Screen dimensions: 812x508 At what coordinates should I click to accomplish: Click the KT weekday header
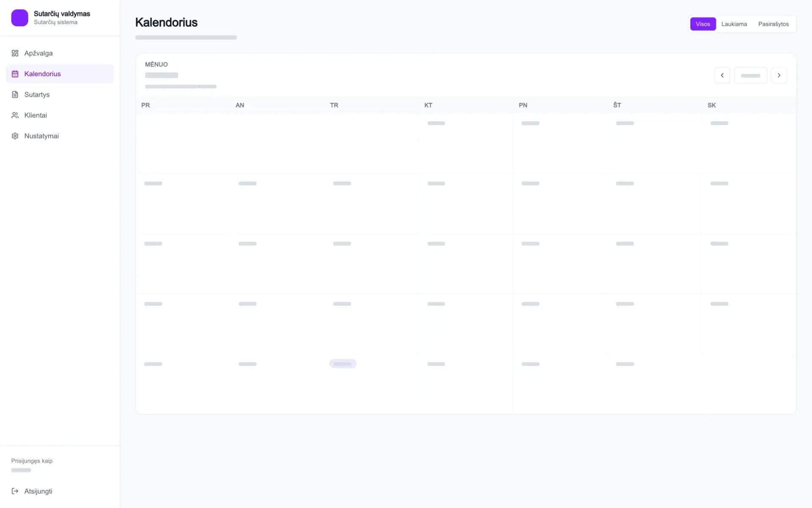pyautogui.click(x=428, y=105)
